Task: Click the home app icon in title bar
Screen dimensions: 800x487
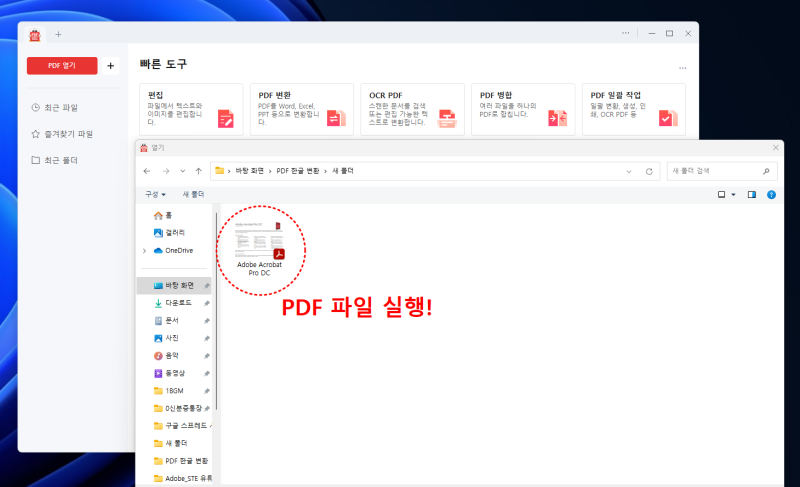Action: click(x=35, y=35)
